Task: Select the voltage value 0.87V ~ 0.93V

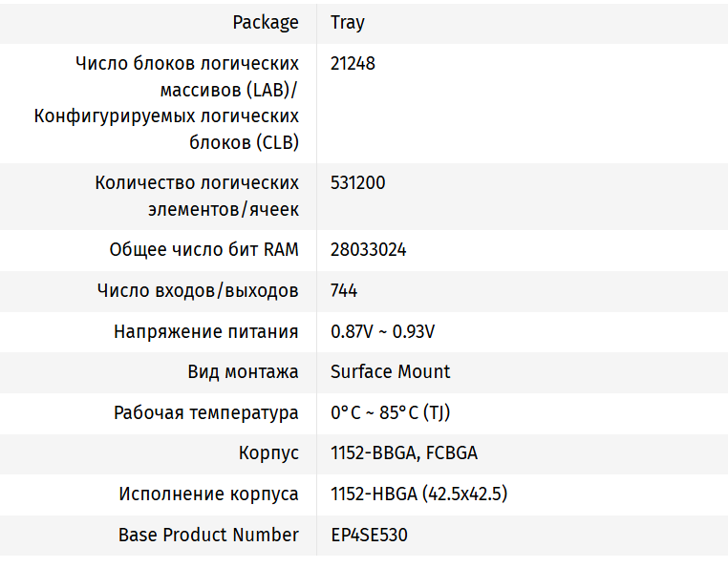Action: pos(383,331)
